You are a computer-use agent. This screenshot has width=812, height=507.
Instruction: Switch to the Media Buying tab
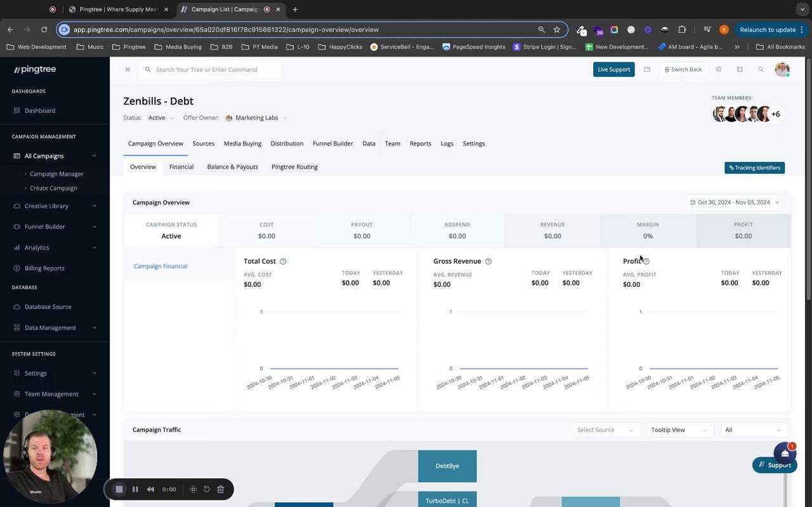[x=242, y=143]
